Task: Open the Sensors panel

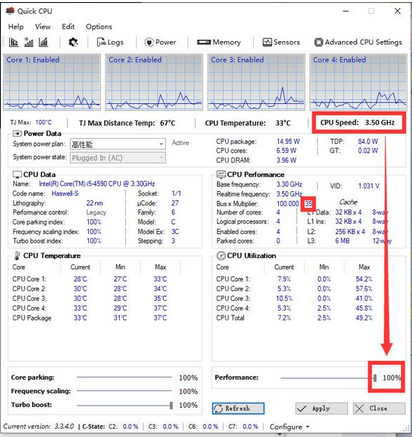Action: [x=281, y=42]
